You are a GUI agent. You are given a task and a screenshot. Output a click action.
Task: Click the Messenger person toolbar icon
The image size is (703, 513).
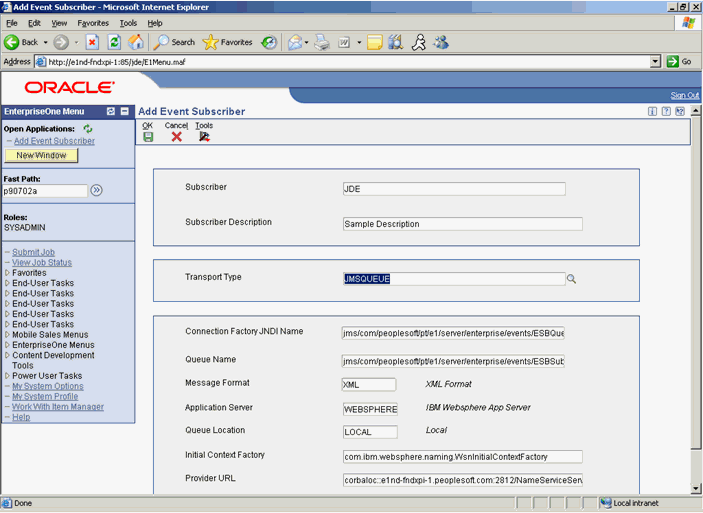tap(419, 43)
